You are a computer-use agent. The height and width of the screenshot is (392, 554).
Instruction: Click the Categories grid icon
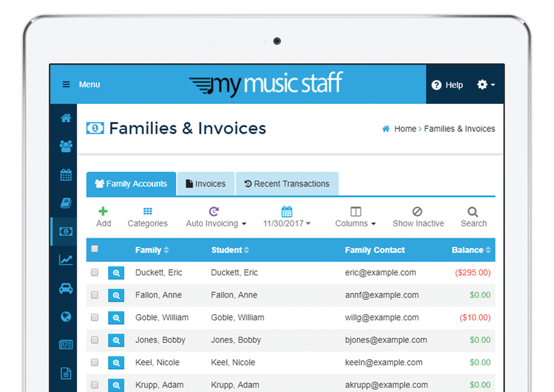pyautogui.click(x=147, y=216)
